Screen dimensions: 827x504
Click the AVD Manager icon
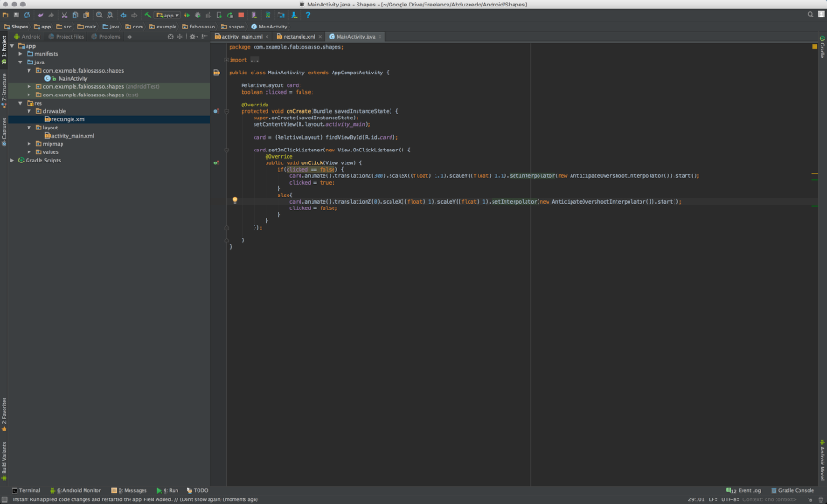[255, 16]
